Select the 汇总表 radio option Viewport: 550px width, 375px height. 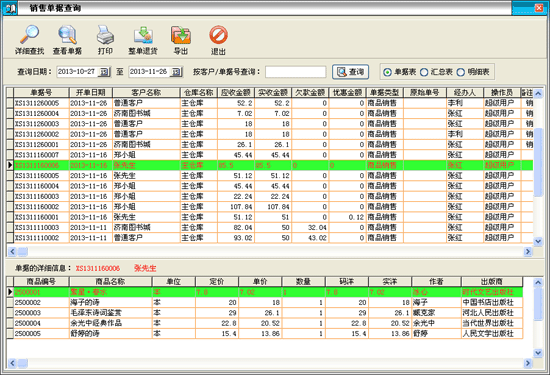pos(424,72)
